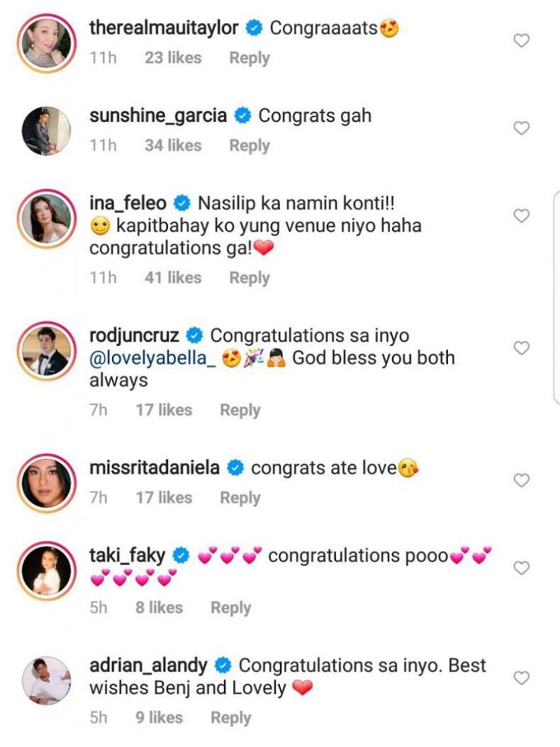Image resolution: width=560 pixels, height=747 pixels.
Task: Tap the heart on sunshine_garcia's comment
Action: tap(521, 129)
